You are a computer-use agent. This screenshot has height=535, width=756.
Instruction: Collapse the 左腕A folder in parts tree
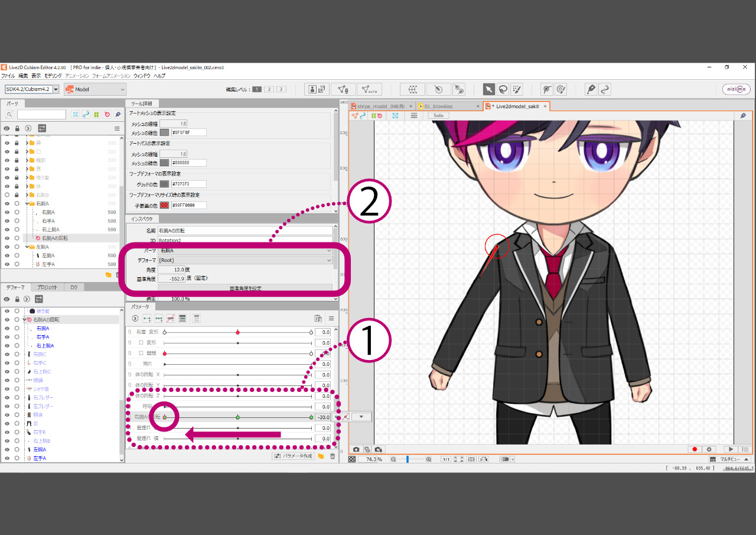click(x=26, y=247)
